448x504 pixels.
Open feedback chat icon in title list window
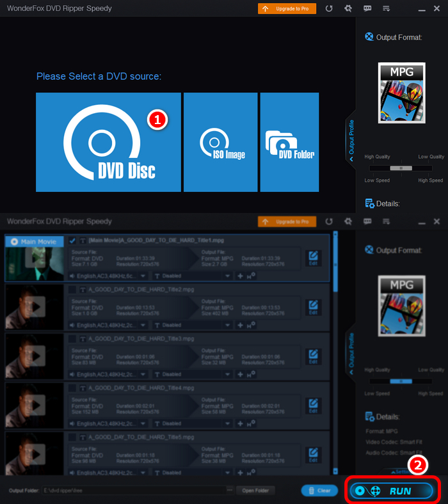tap(367, 221)
